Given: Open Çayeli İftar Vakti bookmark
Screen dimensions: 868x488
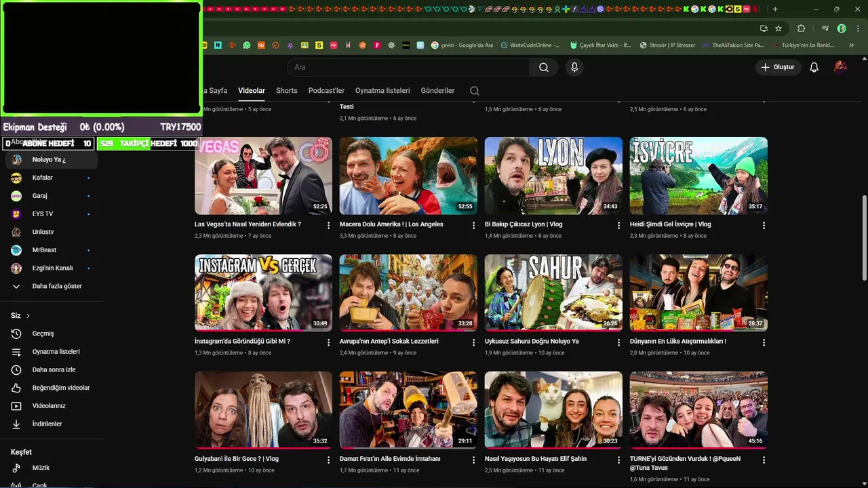Looking at the screenshot, I should tap(599, 45).
